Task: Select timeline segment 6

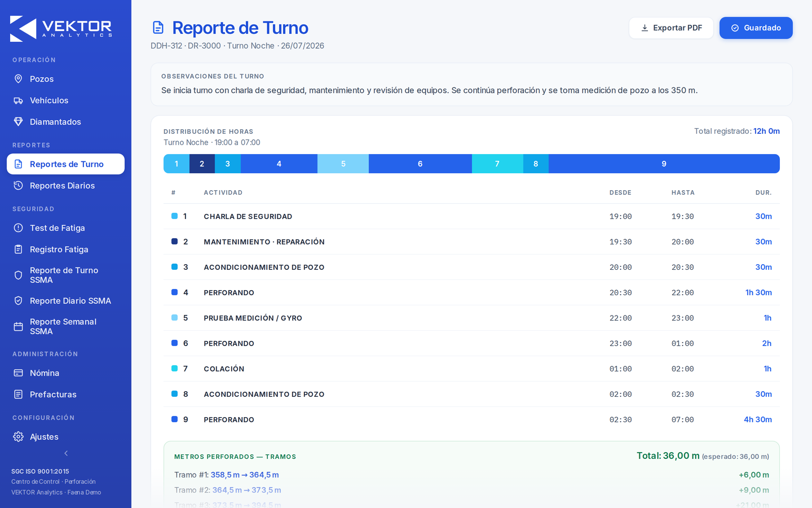Action: coord(420,164)
